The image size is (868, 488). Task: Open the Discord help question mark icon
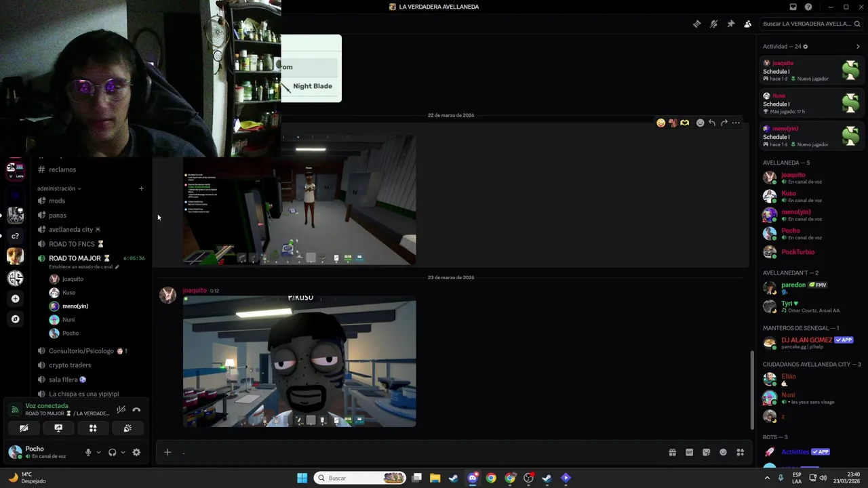pos(808,7)
